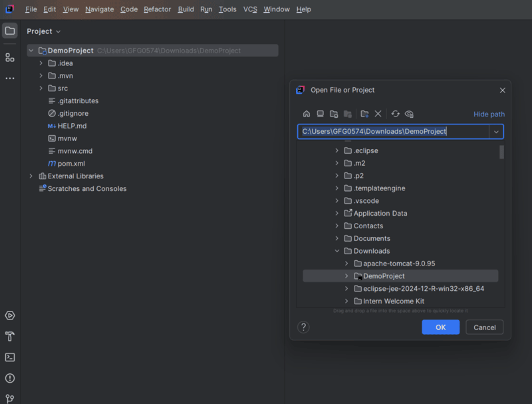Image resolution: width=532 pixels, height=404 pixels.
Task: Expand External Libraries node
Action: 31,176
